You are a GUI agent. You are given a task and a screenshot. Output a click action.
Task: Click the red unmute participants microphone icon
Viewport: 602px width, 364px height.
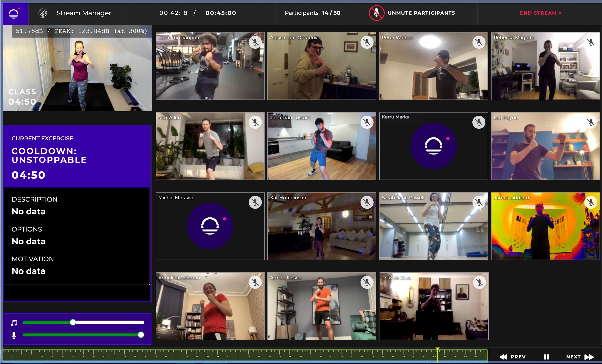coord(376,13)
